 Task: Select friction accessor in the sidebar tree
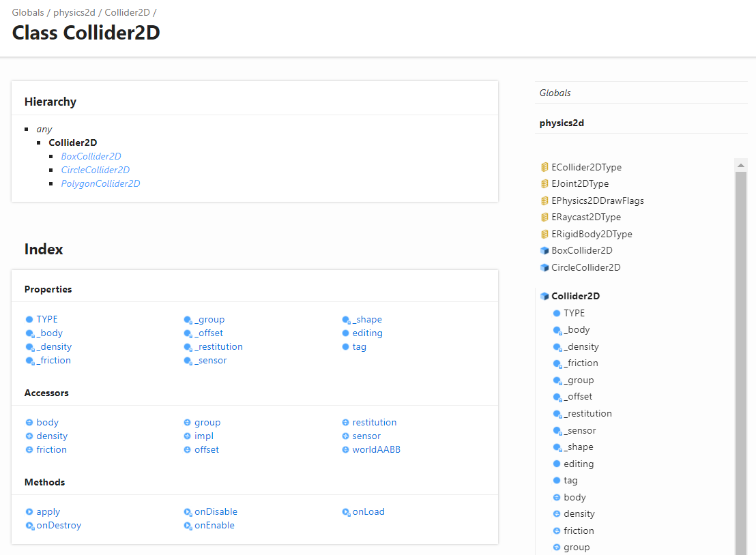[579, 531]
